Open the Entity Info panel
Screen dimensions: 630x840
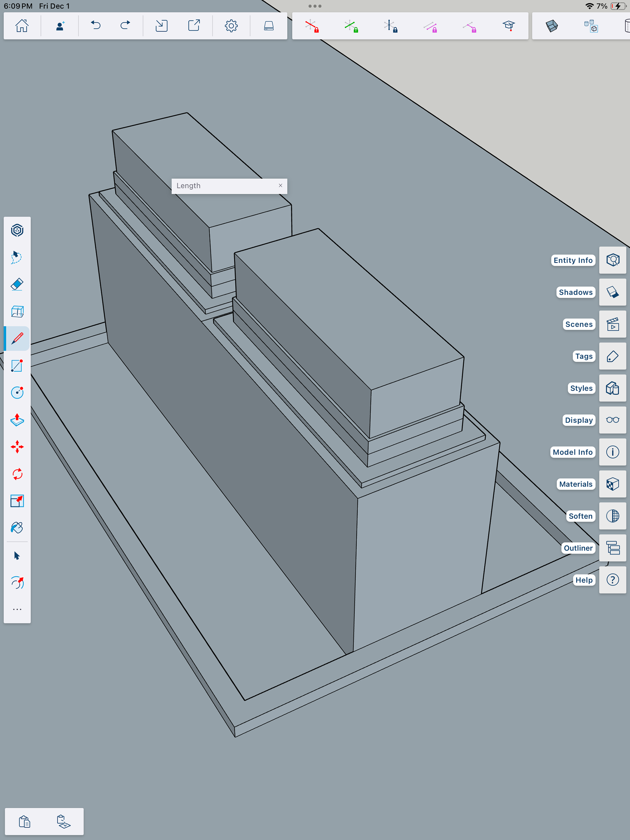[612, 260]
